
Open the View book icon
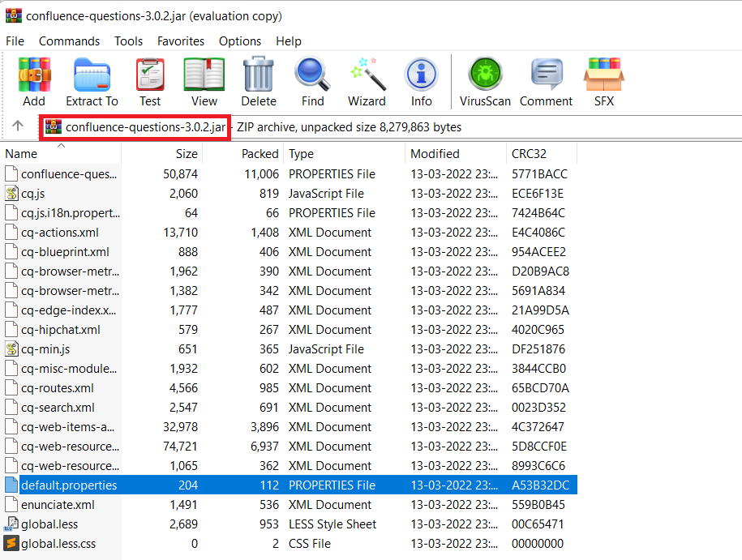pos(204,75)
